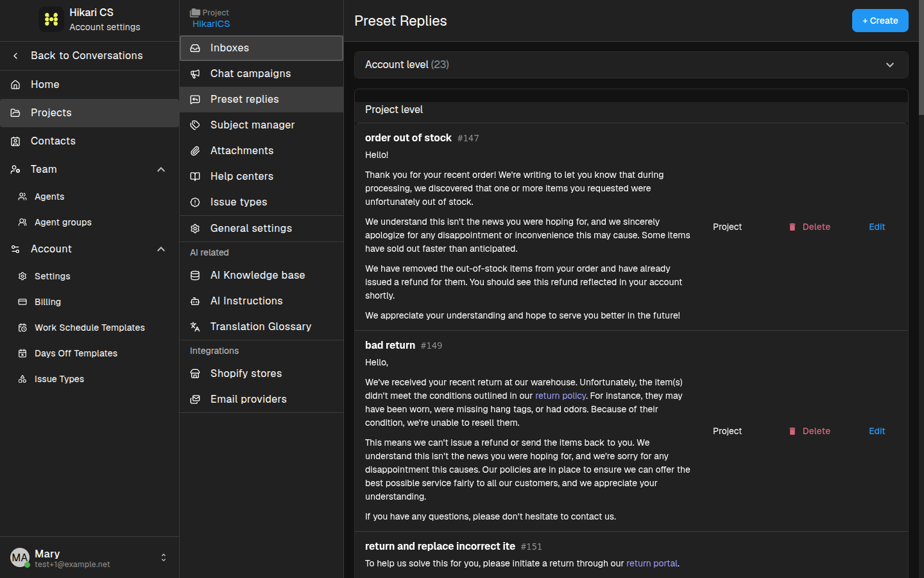Click the Days Off Templates icon
Image resolution: width=924 pixels, height=578 pixels.
tap(22, 353)
